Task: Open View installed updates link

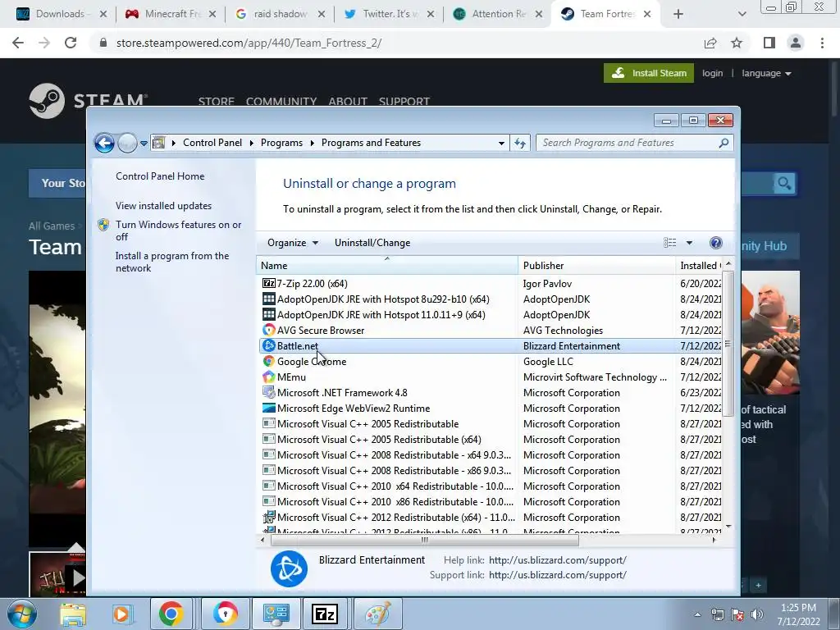Action: [163, 206]
